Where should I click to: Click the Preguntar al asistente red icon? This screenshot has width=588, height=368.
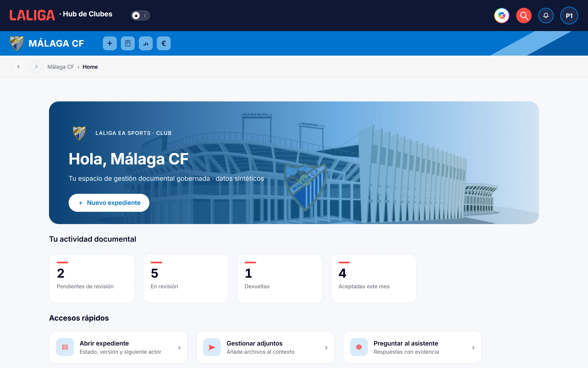(359, 347)
